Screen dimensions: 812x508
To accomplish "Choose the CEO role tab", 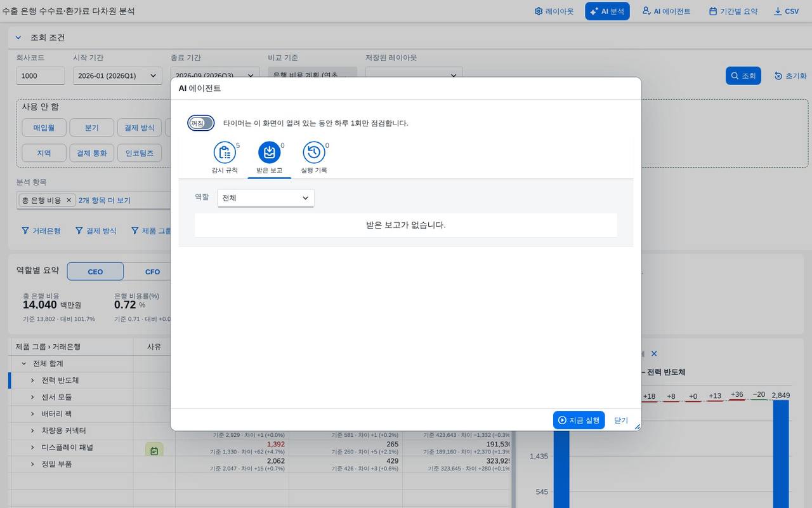I will (x=95, y=272).
